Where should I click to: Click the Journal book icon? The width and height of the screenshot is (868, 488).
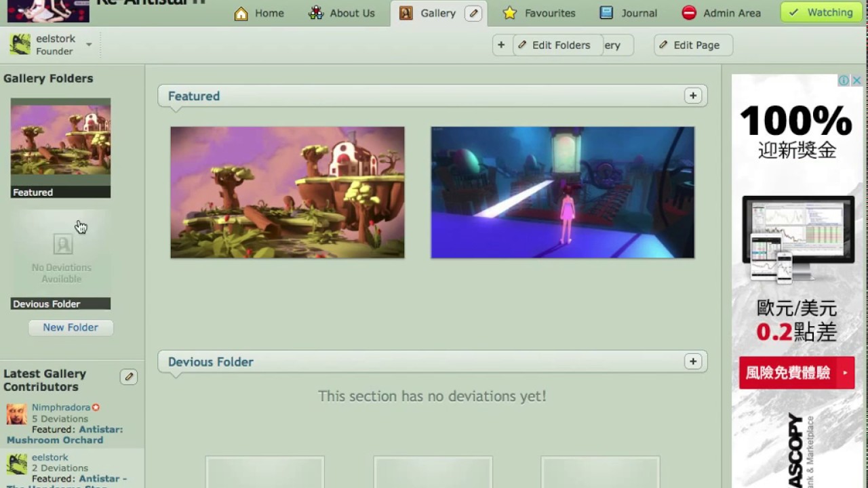coord(606,13)
